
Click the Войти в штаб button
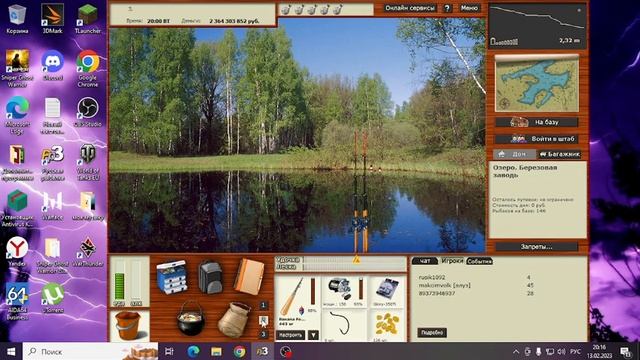point(537,139)
